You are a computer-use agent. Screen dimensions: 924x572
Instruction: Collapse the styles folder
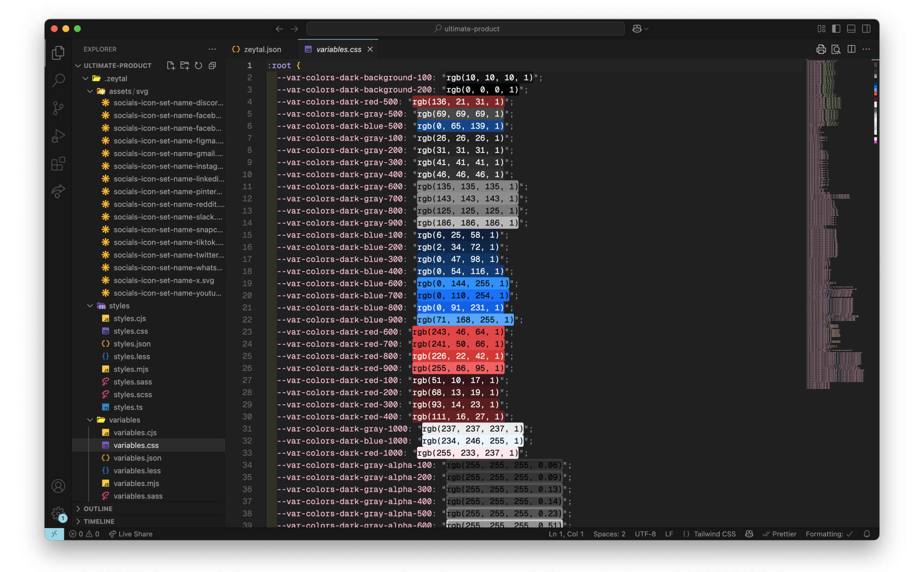point(91,306)
